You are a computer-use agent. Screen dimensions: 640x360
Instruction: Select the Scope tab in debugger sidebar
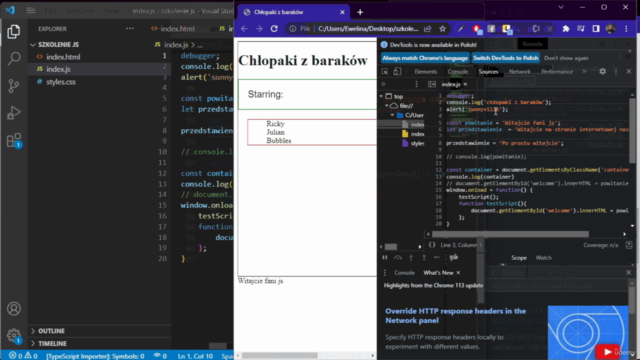click(x=519, y=258)
